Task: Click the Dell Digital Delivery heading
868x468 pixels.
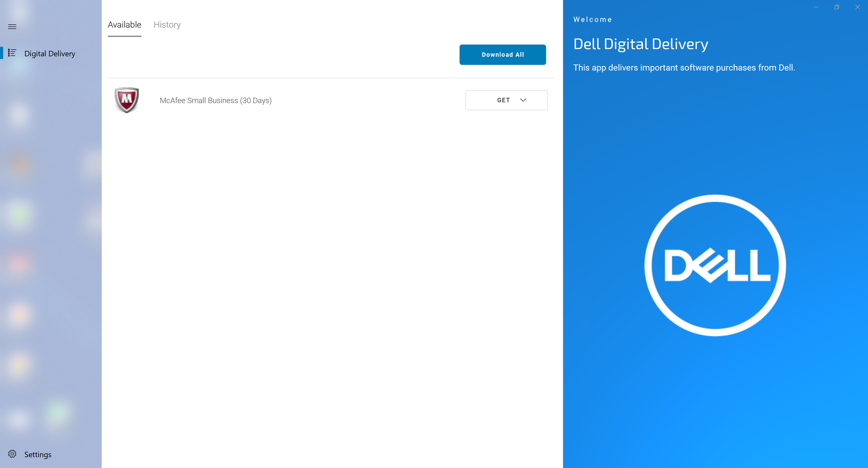Action: point(641,44)
